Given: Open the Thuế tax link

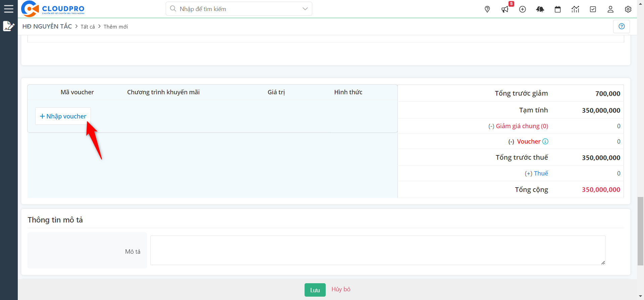Looking at the screenshot, I should 541,173.
